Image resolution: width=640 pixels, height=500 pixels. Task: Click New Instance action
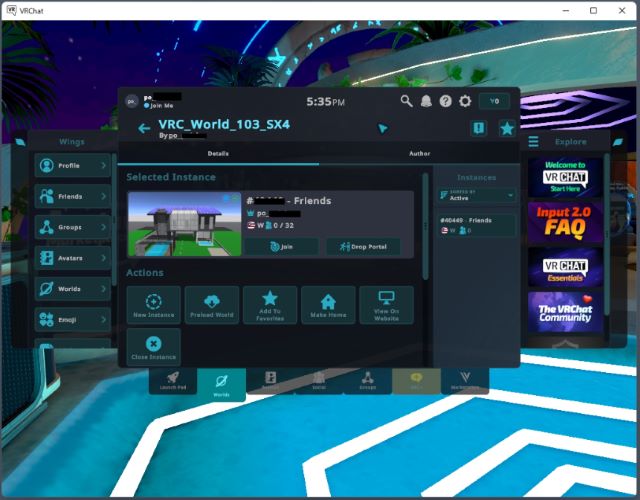pos(153,305)
